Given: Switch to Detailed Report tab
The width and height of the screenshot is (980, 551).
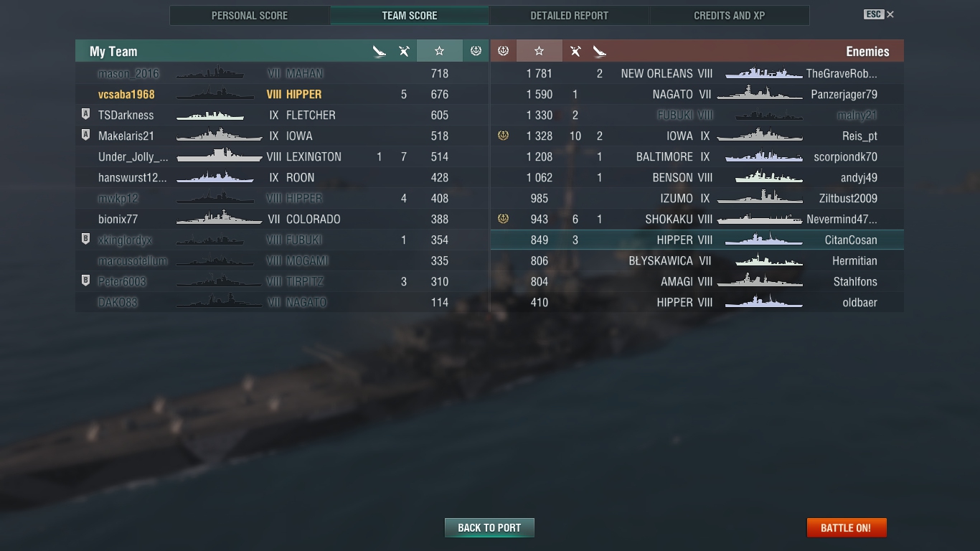Looking at the screenshot, I should pos(570,16).
